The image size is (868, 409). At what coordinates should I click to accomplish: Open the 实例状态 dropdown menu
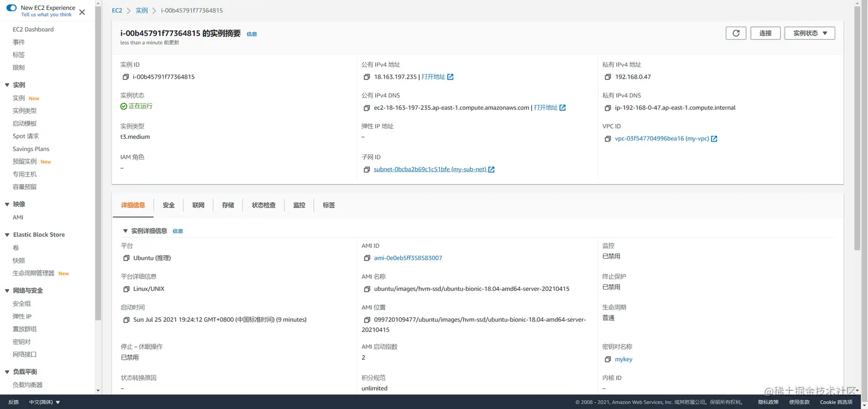pyautogui.click(x=809, y=33)
